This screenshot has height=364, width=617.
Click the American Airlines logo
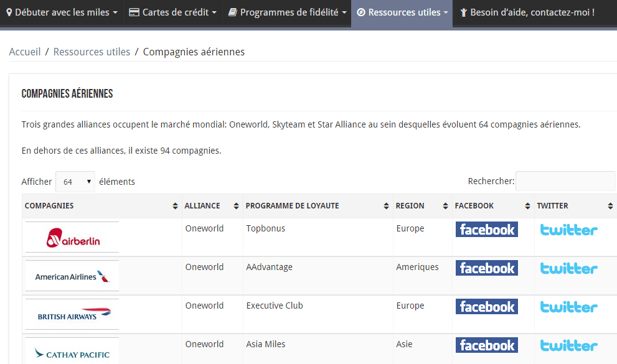(72, 276)
